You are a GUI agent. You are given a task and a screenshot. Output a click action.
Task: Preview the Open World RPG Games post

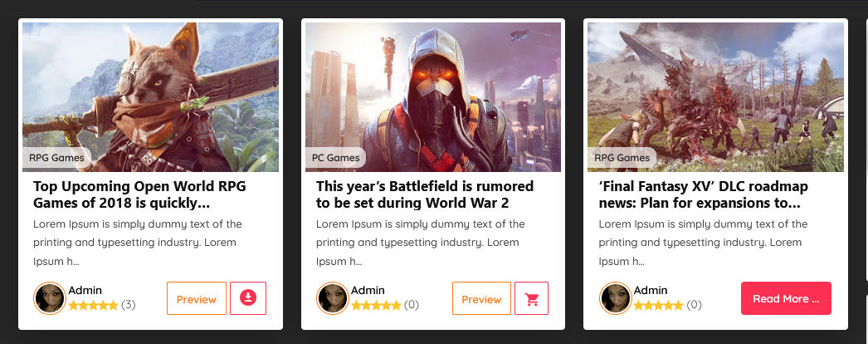coord(197,298)
